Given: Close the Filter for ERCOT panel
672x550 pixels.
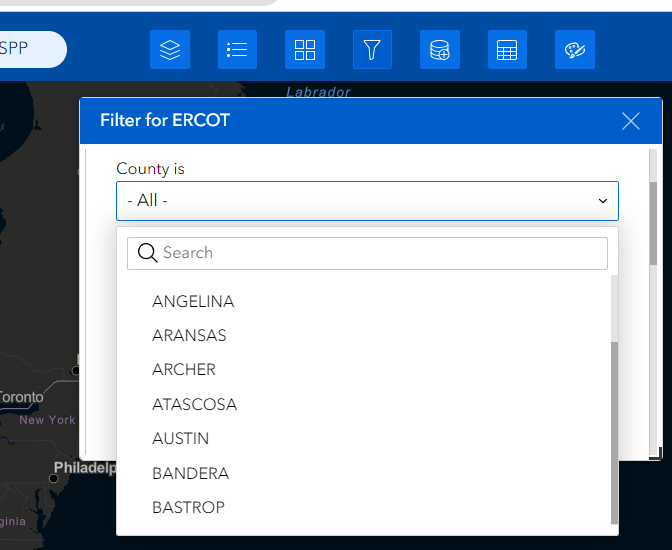Looking at the screenshot, I should [630, 121].
